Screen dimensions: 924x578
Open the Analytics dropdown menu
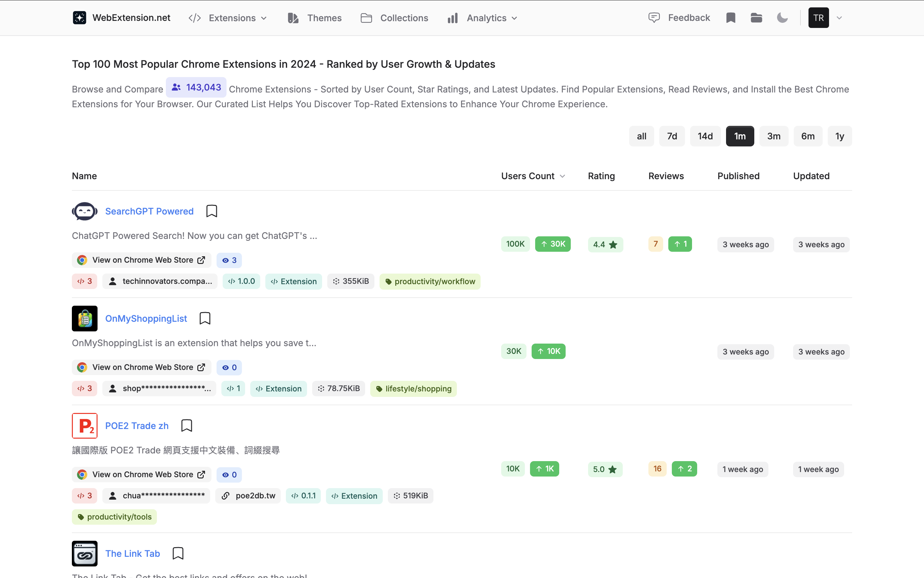point(483,18)
